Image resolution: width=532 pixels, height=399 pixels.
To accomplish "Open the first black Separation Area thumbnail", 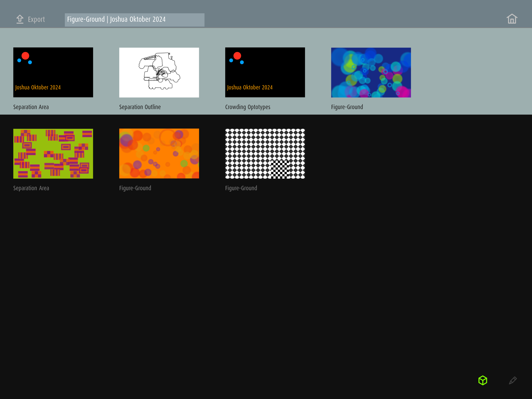I will pos(53,72).
